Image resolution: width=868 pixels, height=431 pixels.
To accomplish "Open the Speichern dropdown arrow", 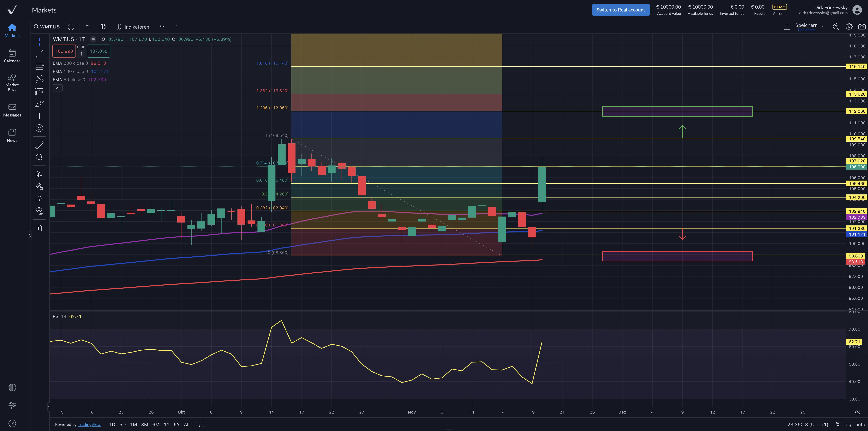I will [823, 27].
